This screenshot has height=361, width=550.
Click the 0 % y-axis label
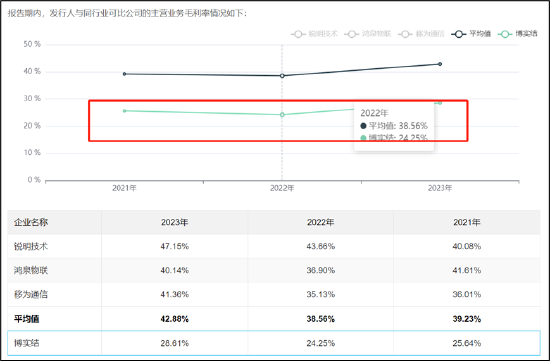coord(34,180)
